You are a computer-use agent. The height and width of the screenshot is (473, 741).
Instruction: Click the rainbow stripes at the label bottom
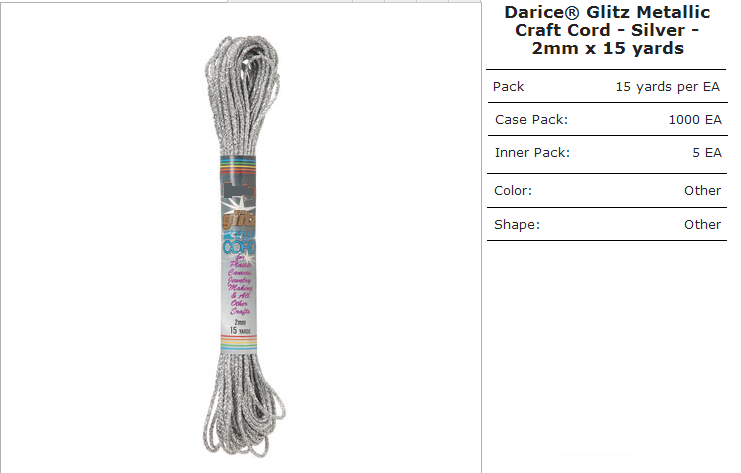[x=239, y=343]
